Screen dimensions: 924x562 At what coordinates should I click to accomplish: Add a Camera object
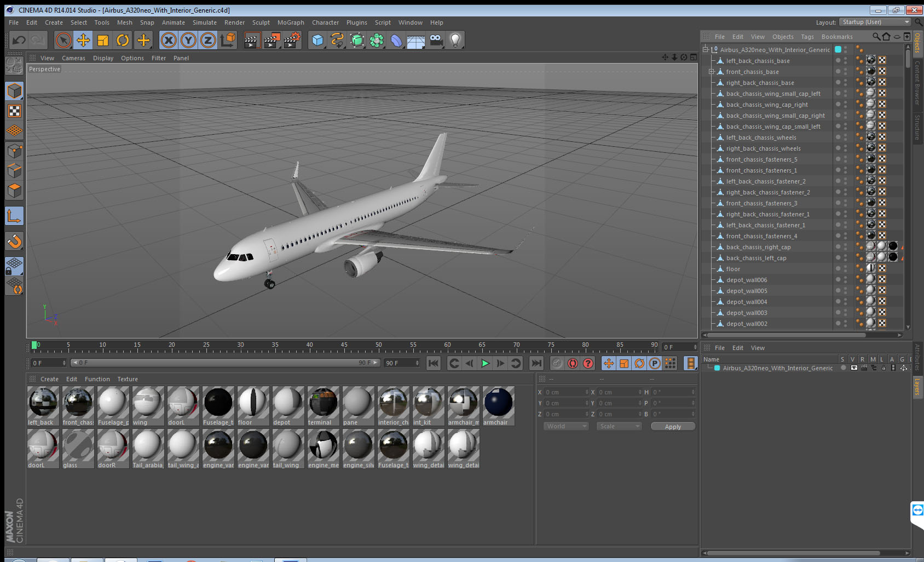[x=436, y=40]
